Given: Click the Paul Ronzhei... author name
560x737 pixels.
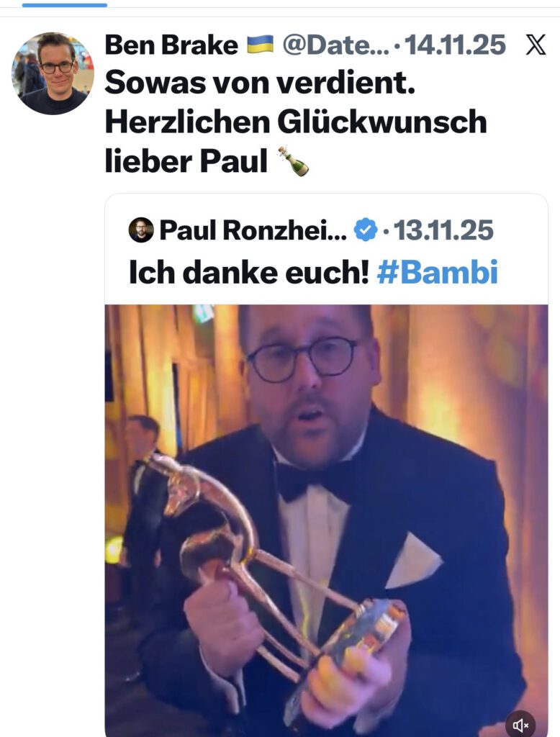Looking at the screenshot, I should [253, 230].
